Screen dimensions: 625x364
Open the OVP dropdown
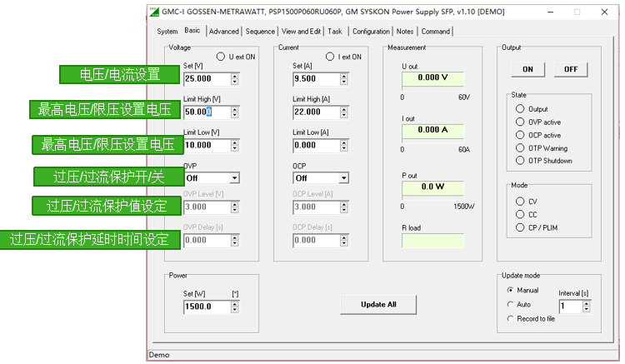point(234,177)
